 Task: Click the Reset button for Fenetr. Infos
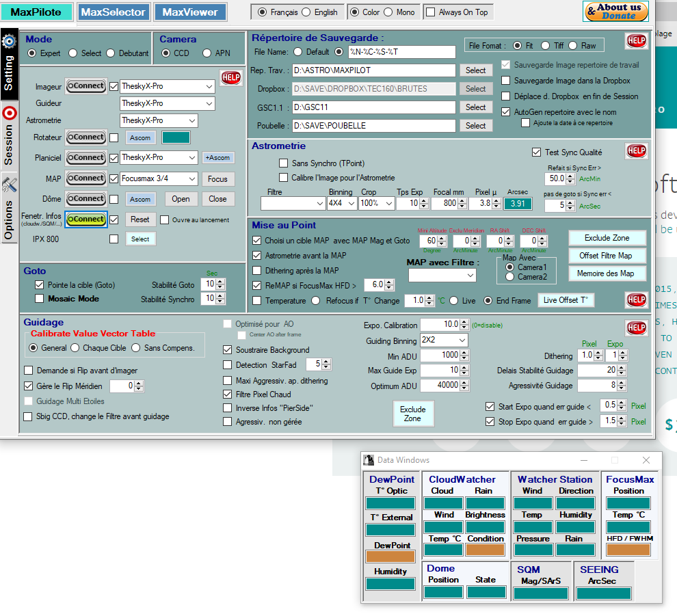click(x=140, y=219)
